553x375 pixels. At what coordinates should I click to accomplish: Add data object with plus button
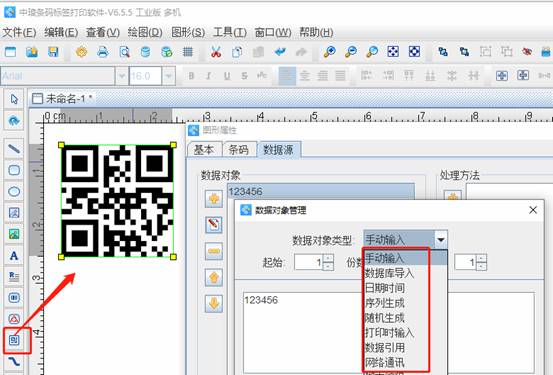[x=214, y=199]
